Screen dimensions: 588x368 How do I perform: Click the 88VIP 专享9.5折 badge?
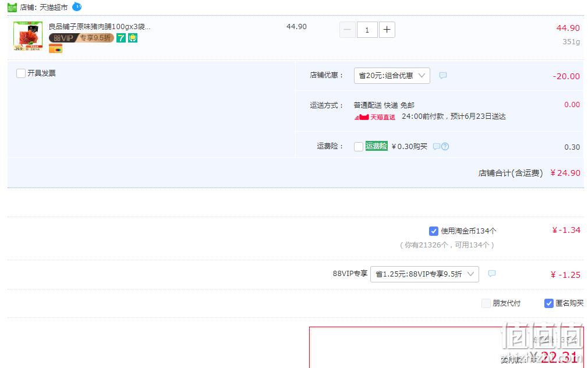pos(82,38)
